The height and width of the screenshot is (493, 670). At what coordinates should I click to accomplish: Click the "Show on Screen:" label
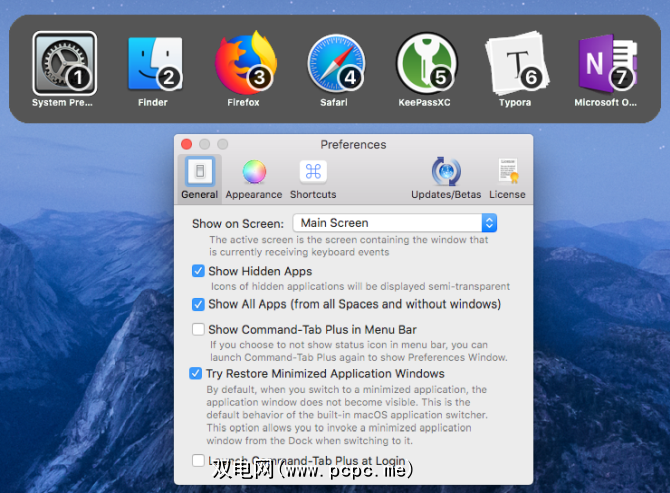point(238,223)
